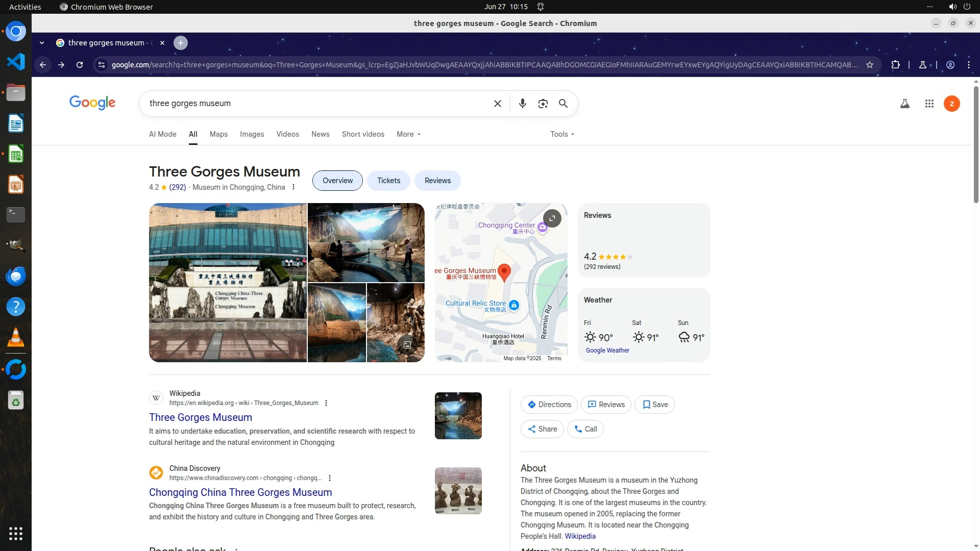This screenshot has height=551, width=980.
Task: Open the Chromium extensions puzzle icon
Action: (895, 65)
